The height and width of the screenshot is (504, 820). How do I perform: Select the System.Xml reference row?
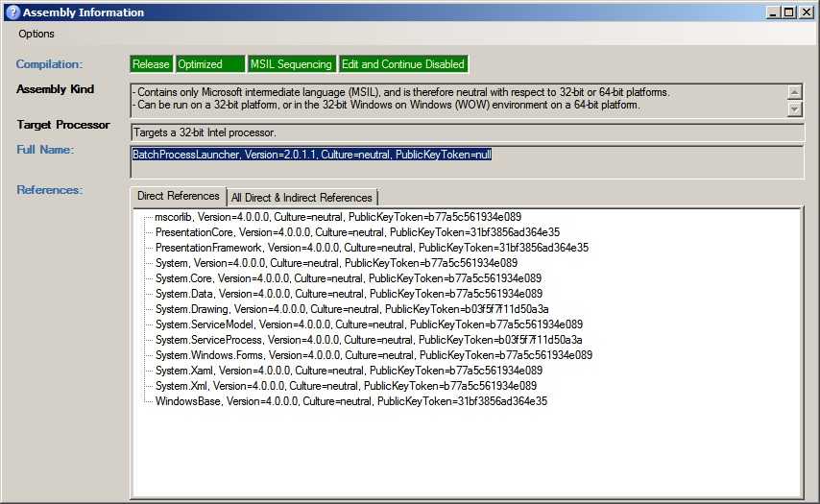tap(346, 386)
